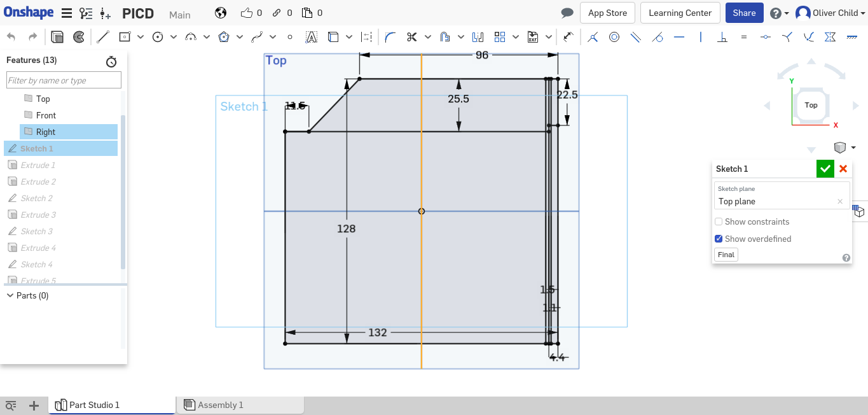
Task: Activate the Polygon sketch tool
Action: click(225, 36)
